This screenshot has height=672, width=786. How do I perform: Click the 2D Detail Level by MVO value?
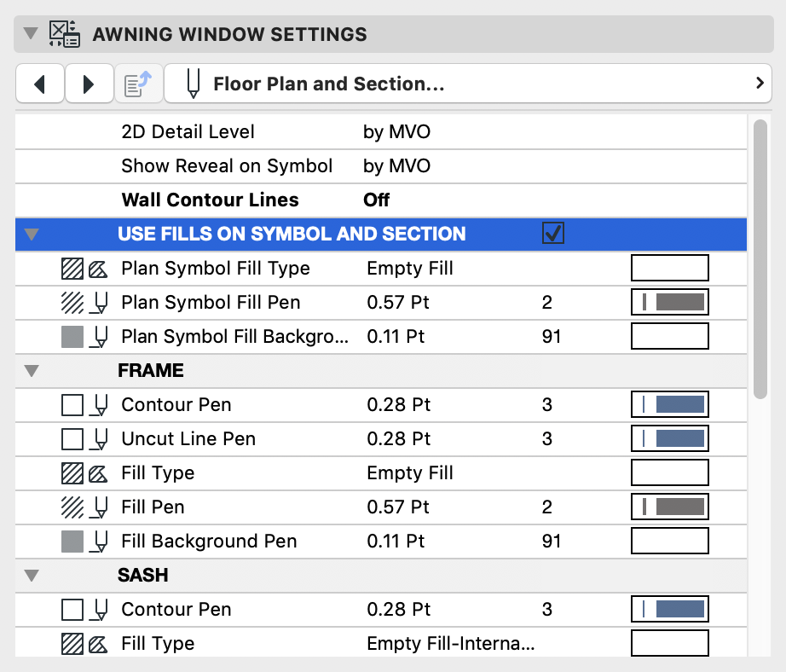point(396,132)
